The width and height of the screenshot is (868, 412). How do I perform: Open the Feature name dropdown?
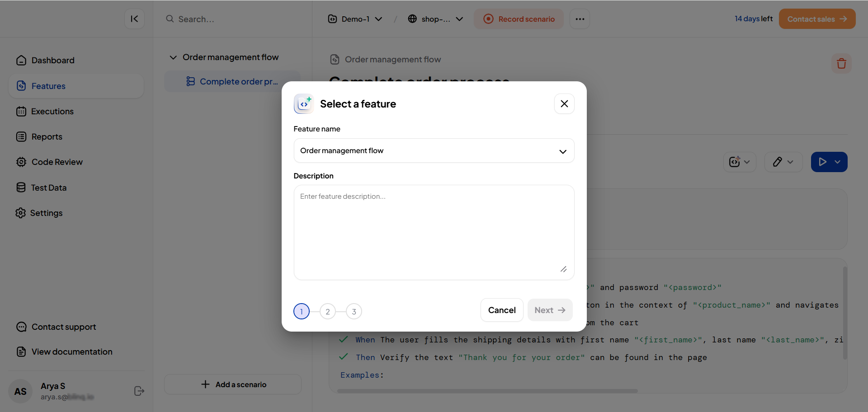tap(434, 151)
